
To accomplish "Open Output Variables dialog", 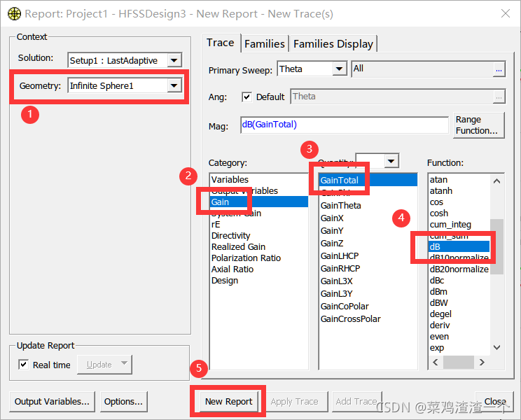I will pos(52,401).
